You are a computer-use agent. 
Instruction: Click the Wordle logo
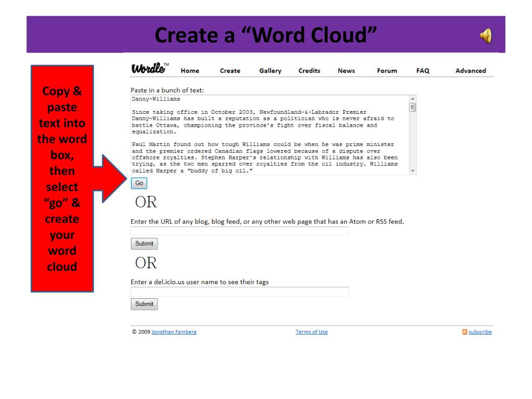[x=150, y=68]
